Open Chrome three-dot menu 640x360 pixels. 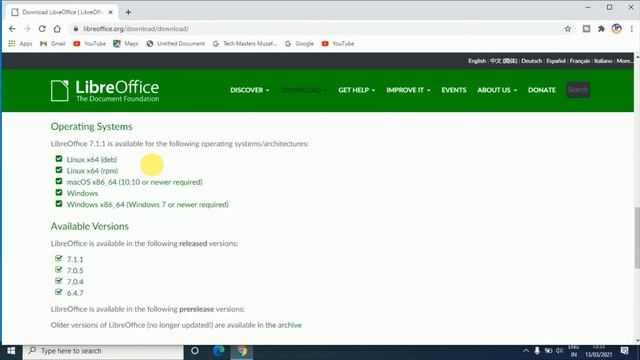pos(631,29)
